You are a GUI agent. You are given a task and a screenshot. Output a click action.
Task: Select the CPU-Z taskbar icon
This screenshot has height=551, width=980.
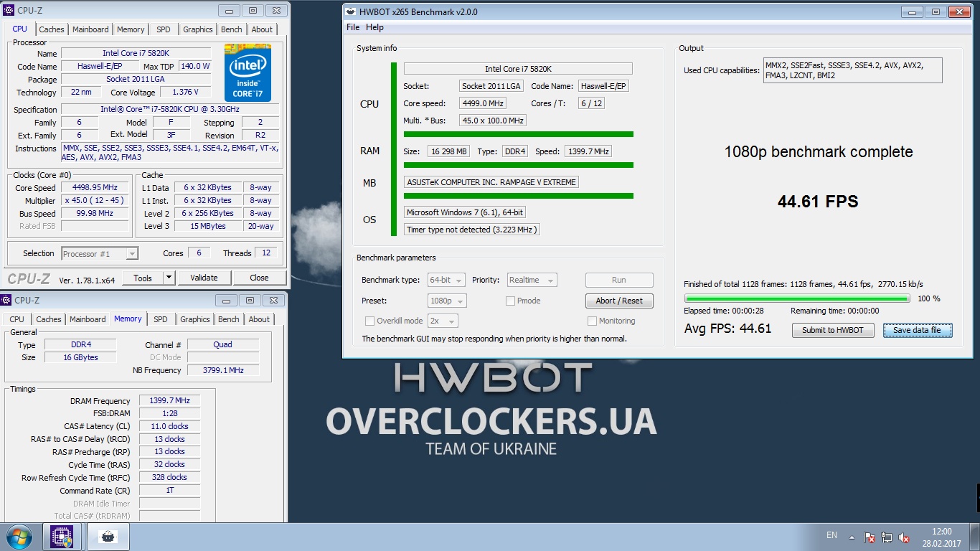pos(62,537)
